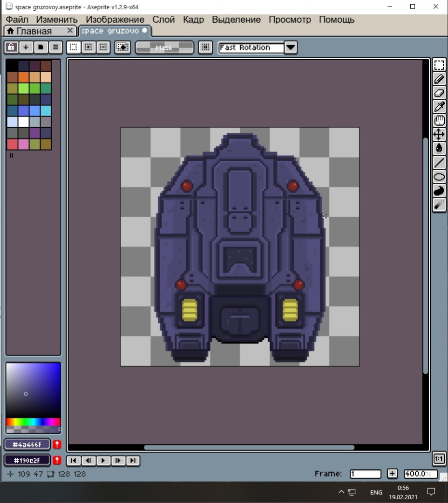Choose the Paint Bucket tool

click(x=439, y=149)
